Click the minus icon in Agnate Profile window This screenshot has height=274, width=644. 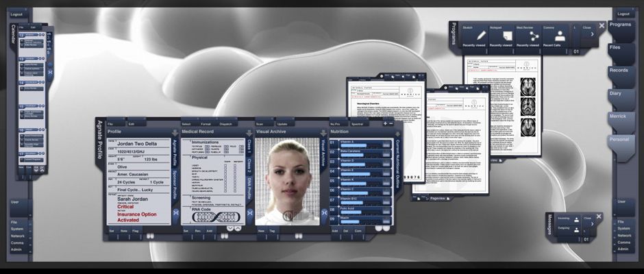point(391,123)
